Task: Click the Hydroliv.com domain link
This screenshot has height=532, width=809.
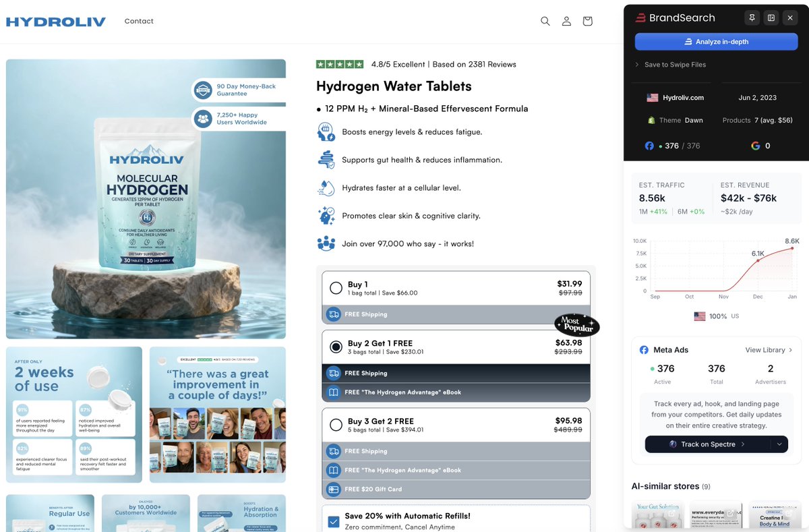Action: 683,98
